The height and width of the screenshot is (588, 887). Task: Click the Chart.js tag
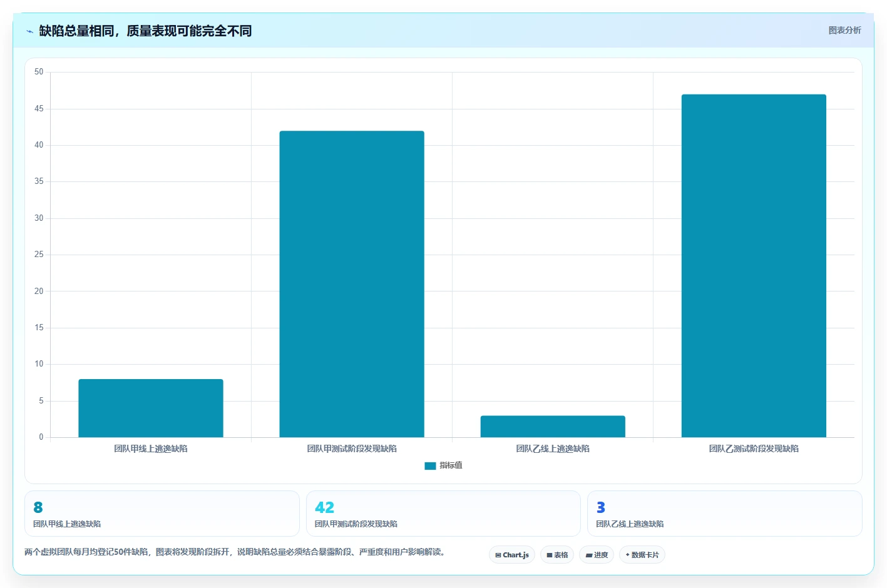coord(512,555)
